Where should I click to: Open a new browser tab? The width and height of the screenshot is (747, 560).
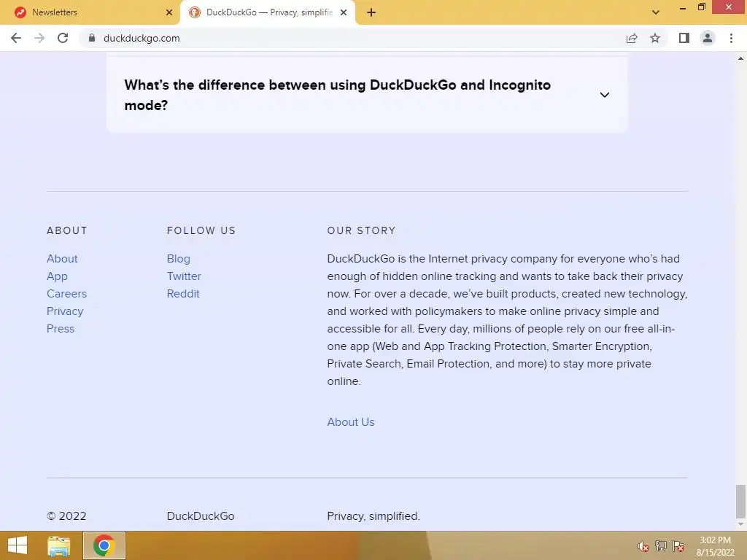(x=371, y=12)
